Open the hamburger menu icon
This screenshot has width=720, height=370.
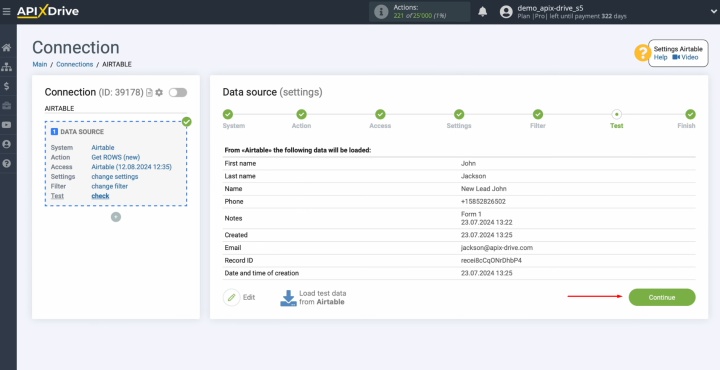click(x=6, y=11)
